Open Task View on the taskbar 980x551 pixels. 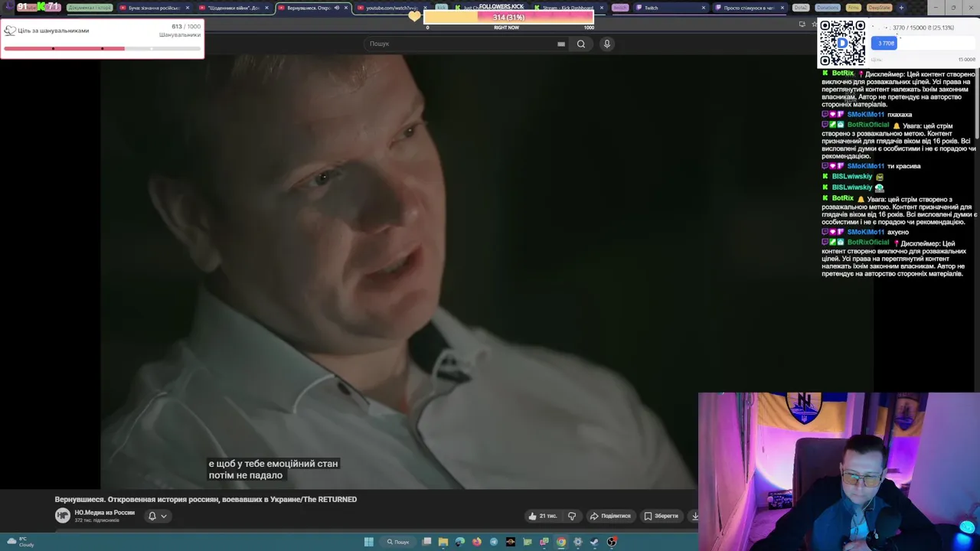426,542
